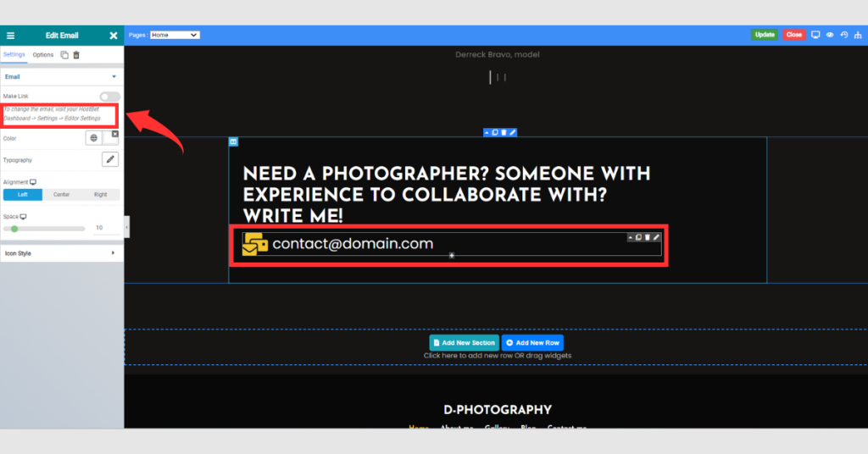Select the contact@domain.com text
This screenshot has width=868, height=454.
[x=353, y=244]
